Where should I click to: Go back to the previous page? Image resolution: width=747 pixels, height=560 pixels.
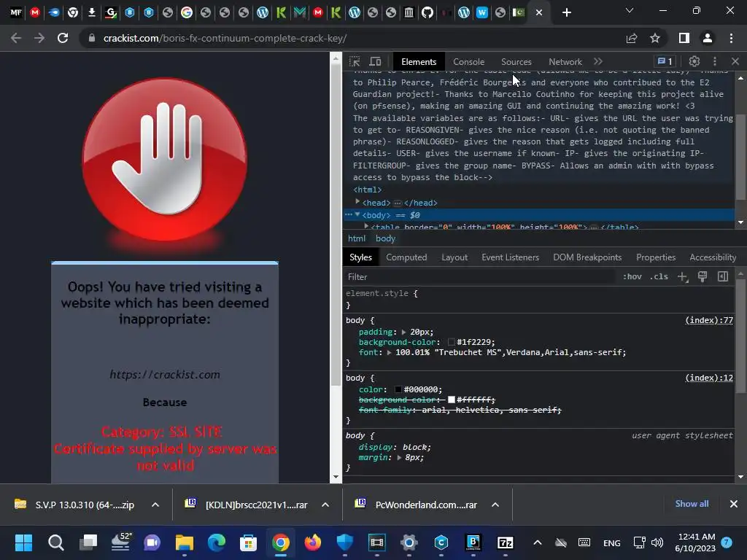click(16, 38)
